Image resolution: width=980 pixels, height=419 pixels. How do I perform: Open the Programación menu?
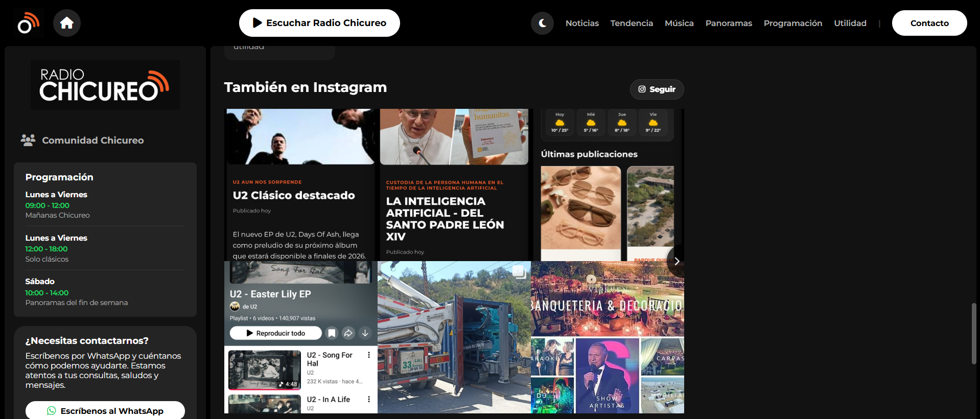tap(793, 23)
